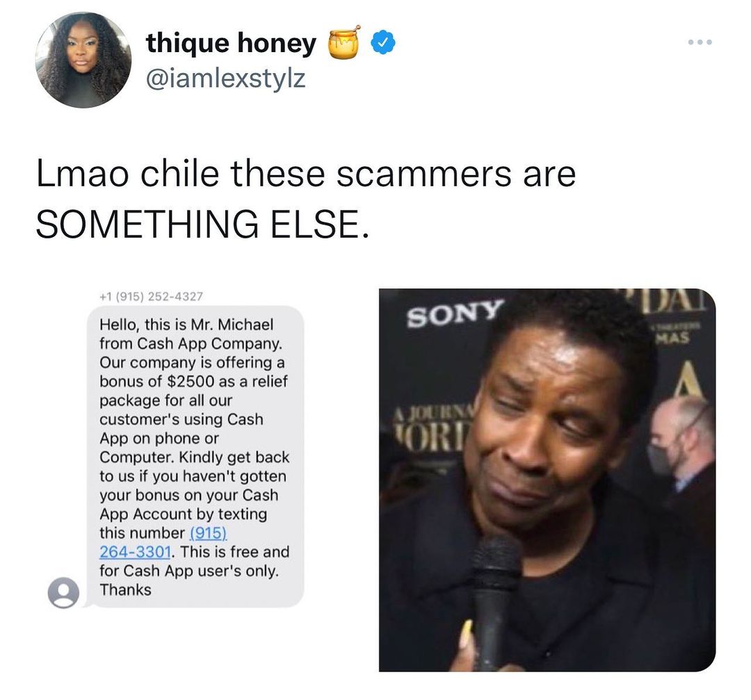This screenshot has height=700, width=751.
Task: Click the Mr. Michael greeting line
Action: click(186, 324)
